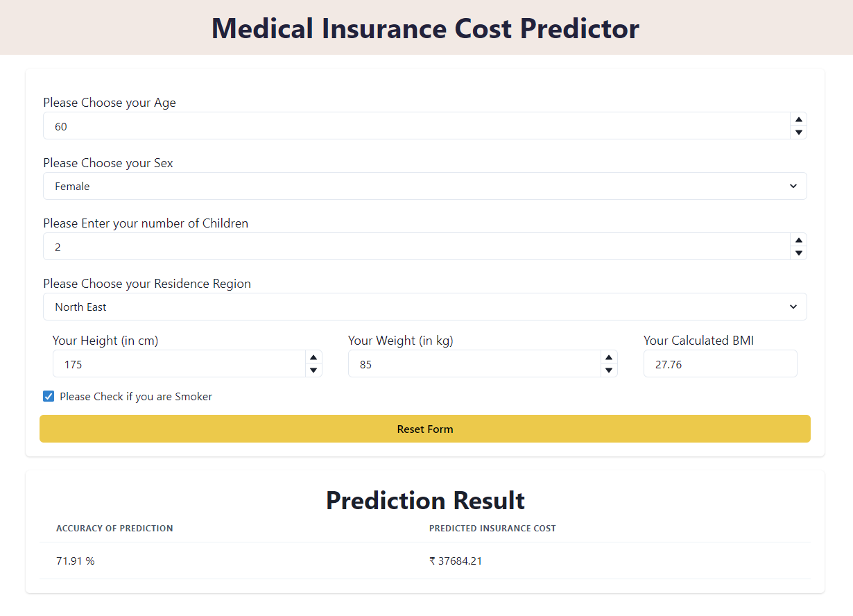
Task: Toggle the 'Please Check if you are Smoker' option
Action: click(48, 396)
